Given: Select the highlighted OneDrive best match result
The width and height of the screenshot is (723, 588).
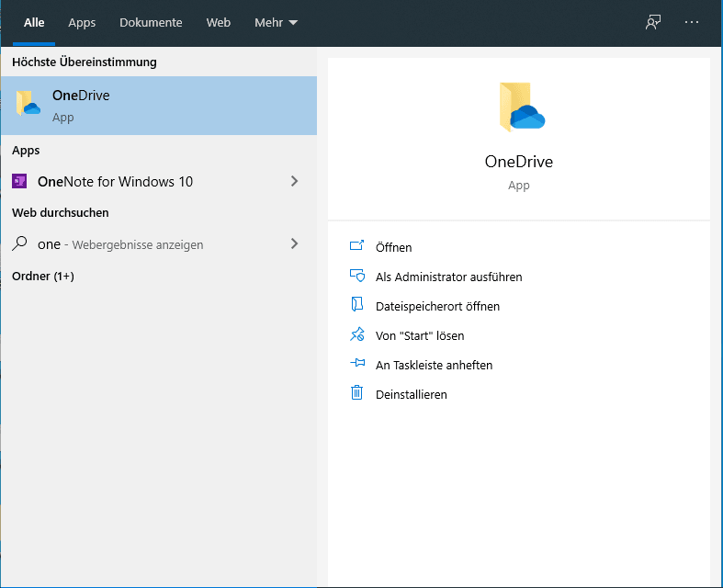Looking at the screenshot, I should click(158, 105).
